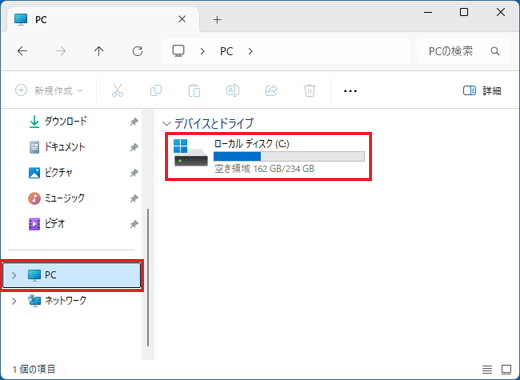Screen dimensions: 520x380
Task: Minimize the Explorer window
Action: (428, 12)
